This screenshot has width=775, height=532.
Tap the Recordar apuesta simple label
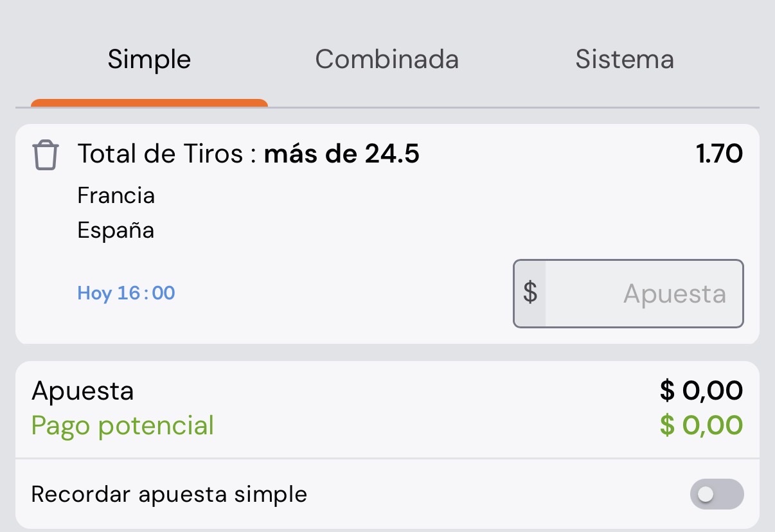pyautogui.click(x=170, y=495)
